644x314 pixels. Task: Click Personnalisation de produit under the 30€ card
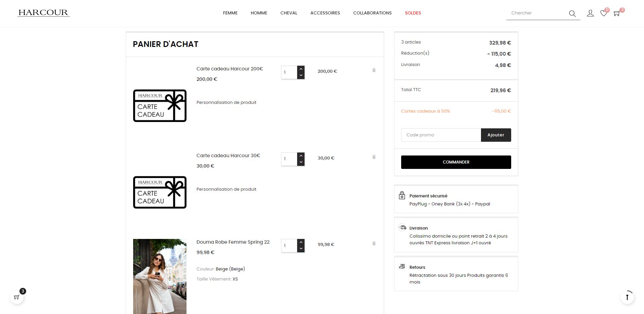click(x=226, y=189)
